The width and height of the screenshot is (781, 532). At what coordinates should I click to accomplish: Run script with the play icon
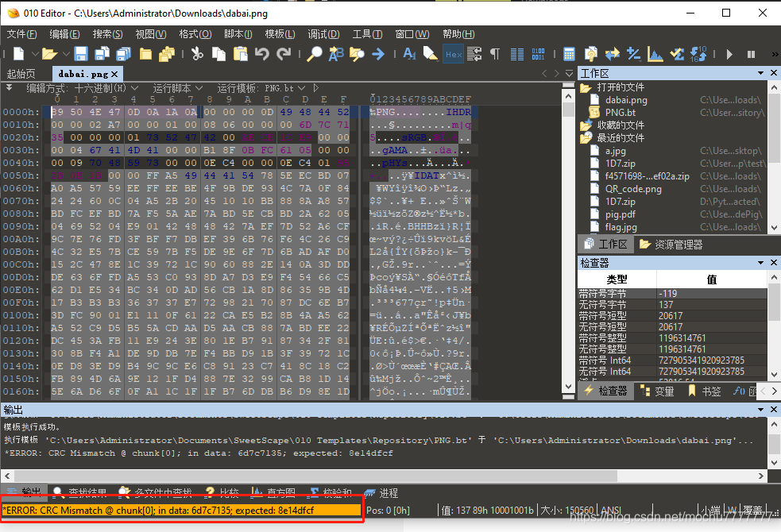tap(729, 54)
